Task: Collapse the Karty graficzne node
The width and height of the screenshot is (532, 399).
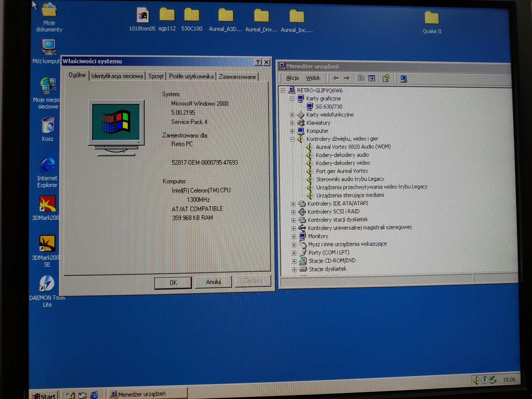Action: [292, 98]
